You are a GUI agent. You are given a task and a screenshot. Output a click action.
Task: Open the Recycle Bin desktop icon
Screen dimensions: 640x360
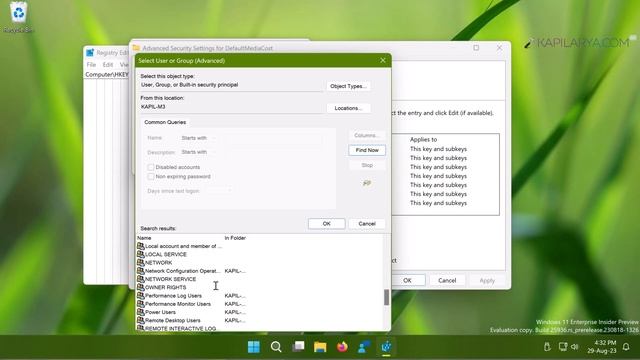[18, 16]
